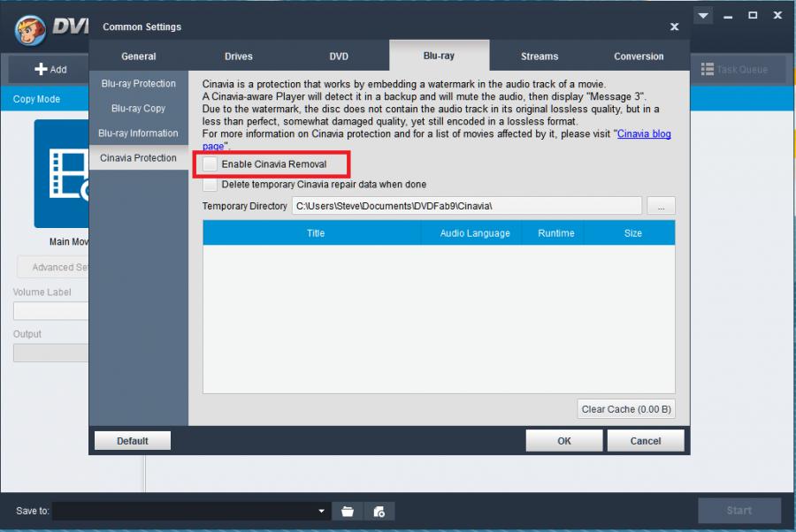Click the Cancel button
The width and height of the screenshot is (796, 532).
646,441
